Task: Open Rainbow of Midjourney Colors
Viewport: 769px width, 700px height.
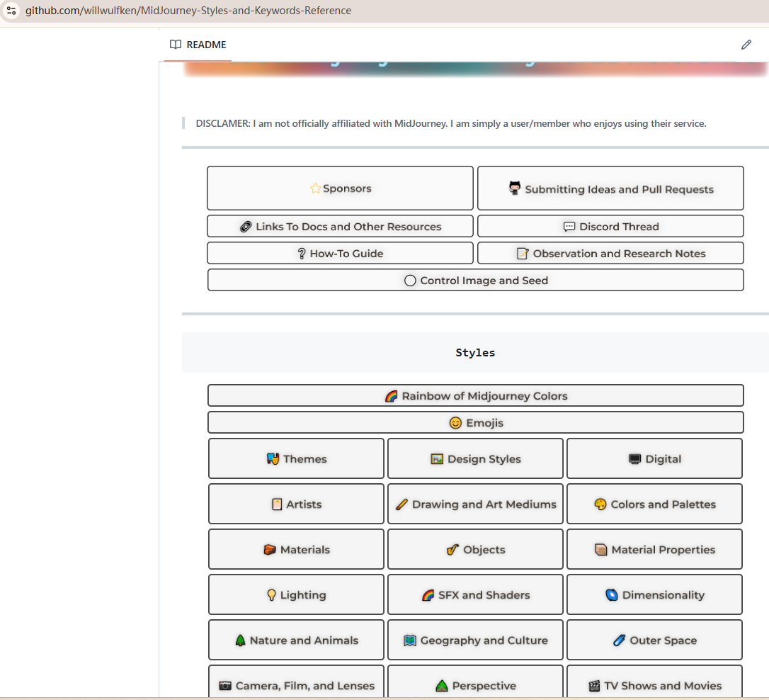Action: (x=476, y=395)
